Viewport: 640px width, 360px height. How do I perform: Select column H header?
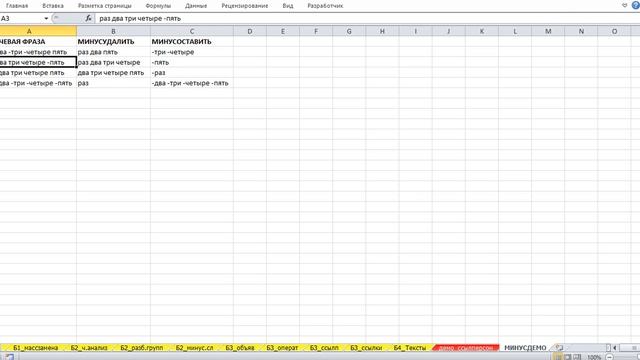(x=382, y=31)
